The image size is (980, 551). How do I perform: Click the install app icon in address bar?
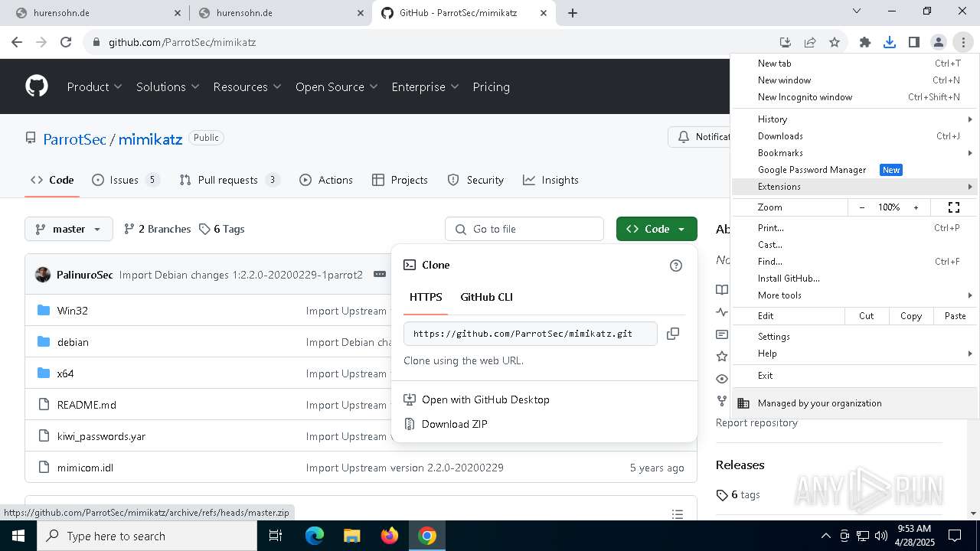[x=786, y=42]
